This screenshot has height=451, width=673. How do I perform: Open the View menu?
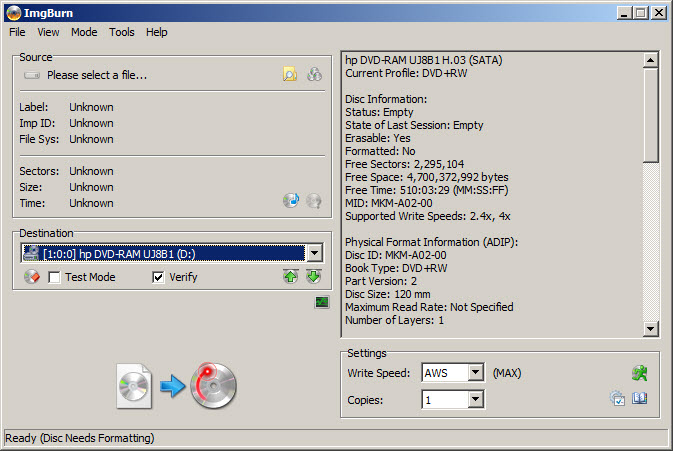[48, 32]
